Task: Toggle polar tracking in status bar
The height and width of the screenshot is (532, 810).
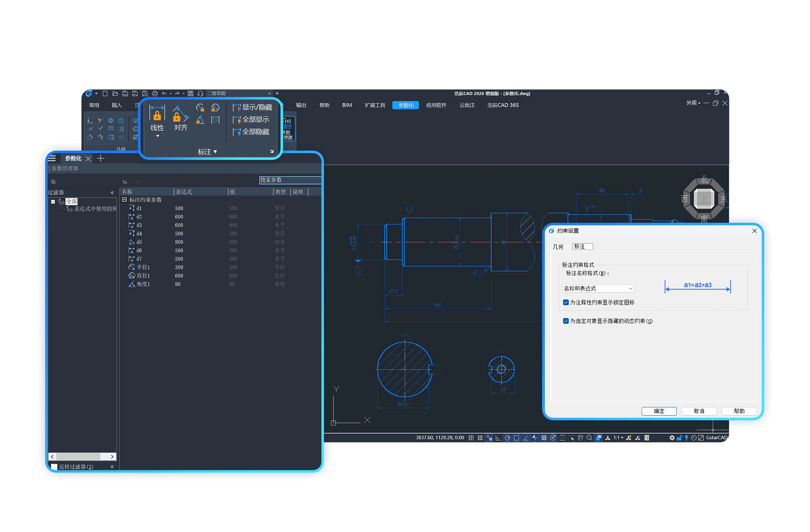Action: 507,438
